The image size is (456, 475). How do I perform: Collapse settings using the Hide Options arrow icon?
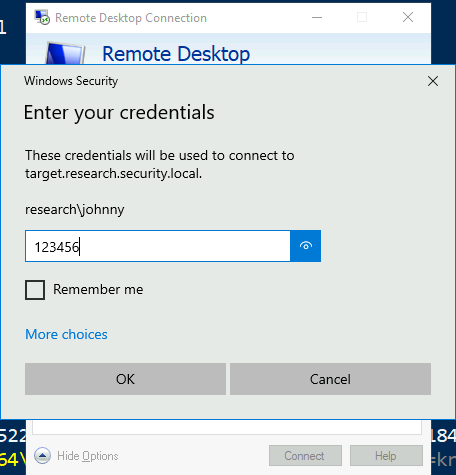[x=42, y=455]
